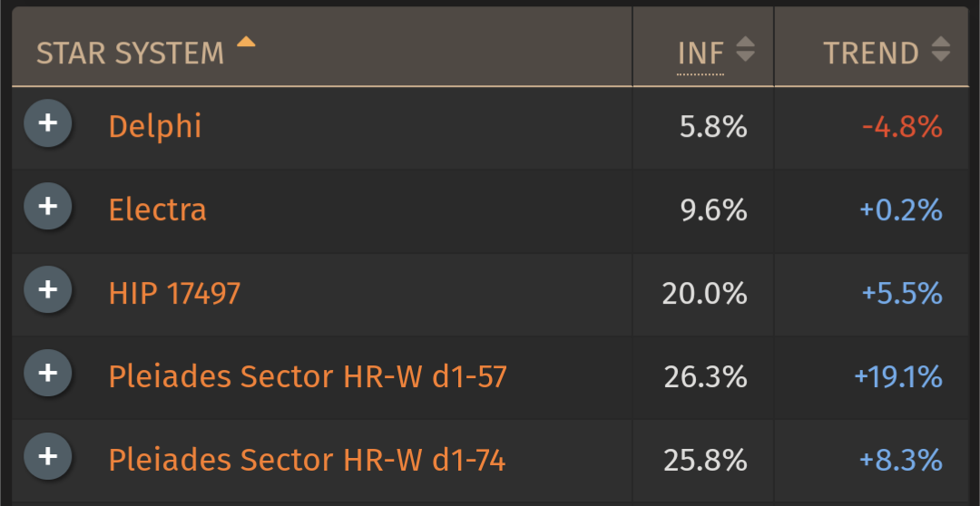Expand Pleiades Sector HR-W d1-57 row

click(x=48, y=373)
